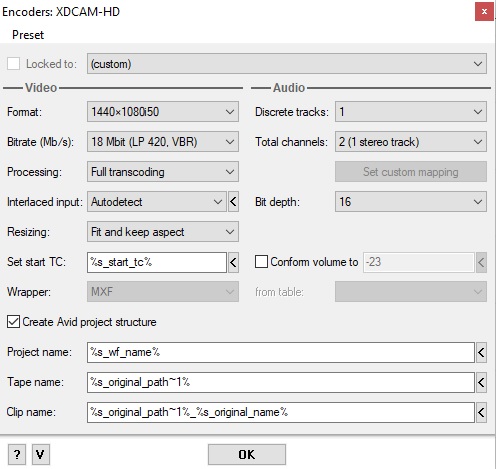Uncheck Create Avid project structure

tap(13, 322)
